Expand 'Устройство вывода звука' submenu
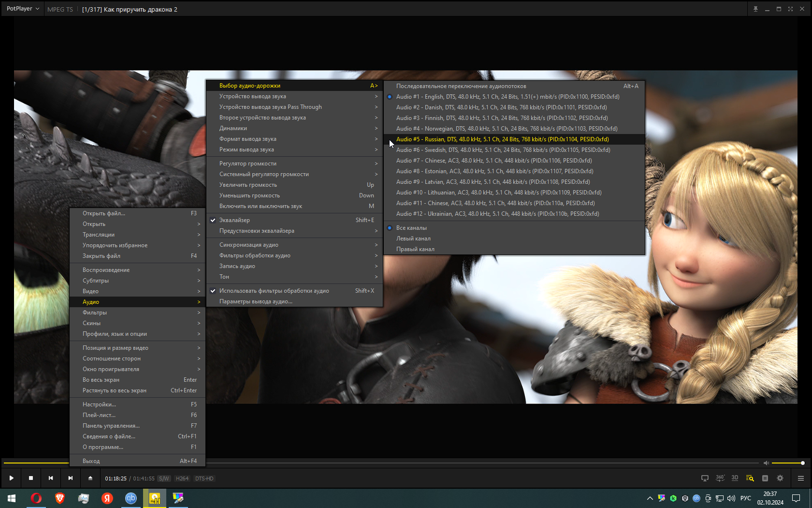 294,96
